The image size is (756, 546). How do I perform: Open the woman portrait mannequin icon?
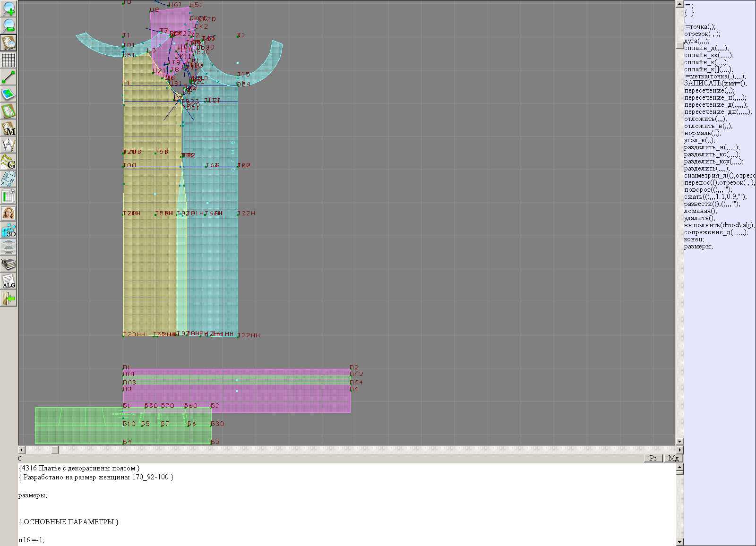coord(9,213)
